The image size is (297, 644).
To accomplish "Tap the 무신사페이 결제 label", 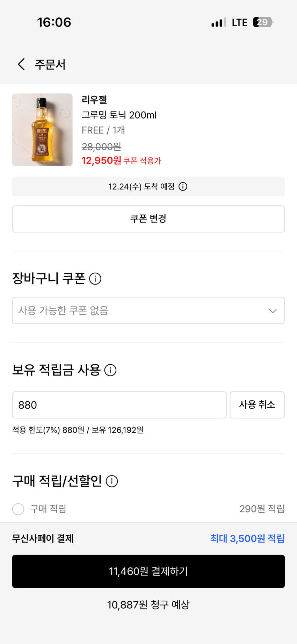I will (43, 538).
